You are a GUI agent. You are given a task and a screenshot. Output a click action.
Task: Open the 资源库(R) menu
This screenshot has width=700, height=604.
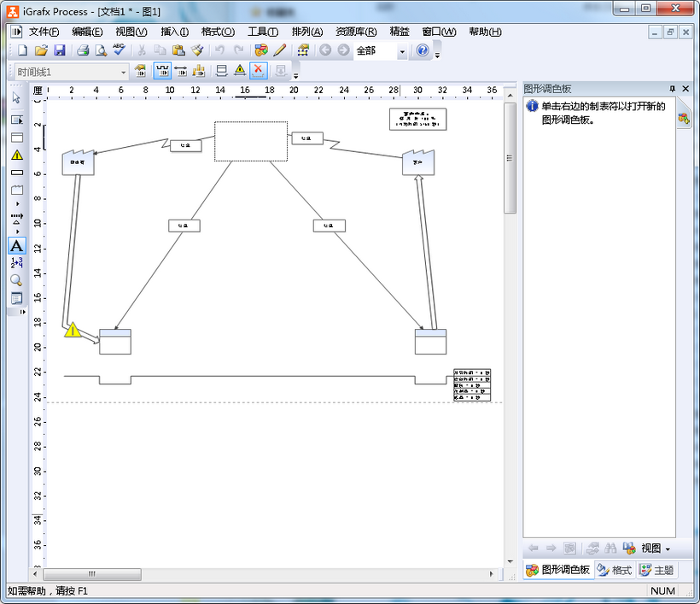pyautogui.click(x=356, y=32)
